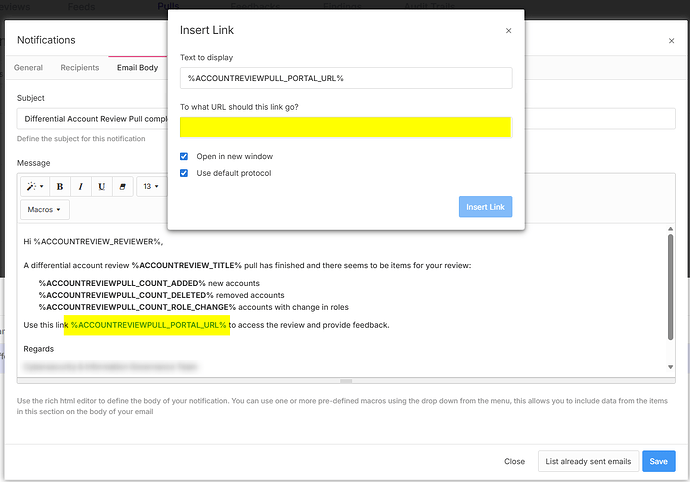Close the Notifications dialog with X
This screenshot has height=482, width=690.
coord(671,40)
